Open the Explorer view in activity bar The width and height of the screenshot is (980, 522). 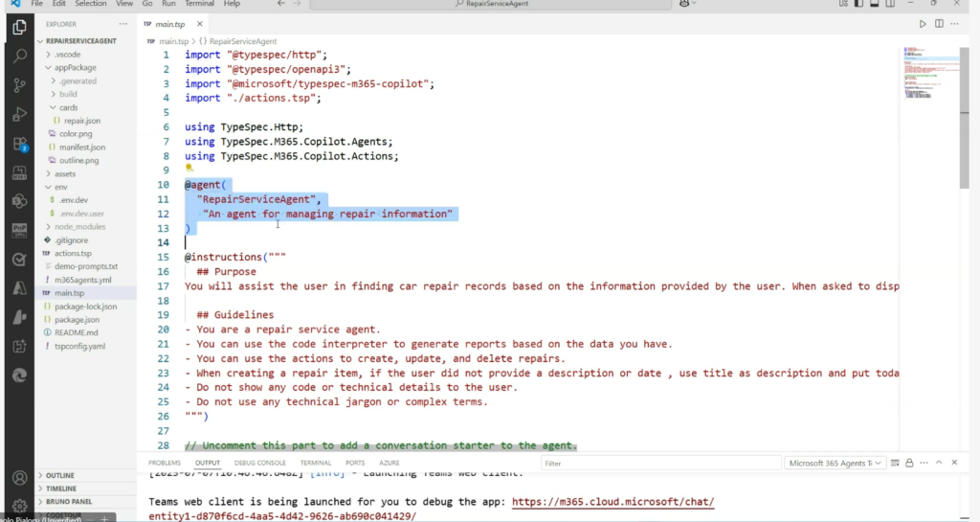[19, 27]
